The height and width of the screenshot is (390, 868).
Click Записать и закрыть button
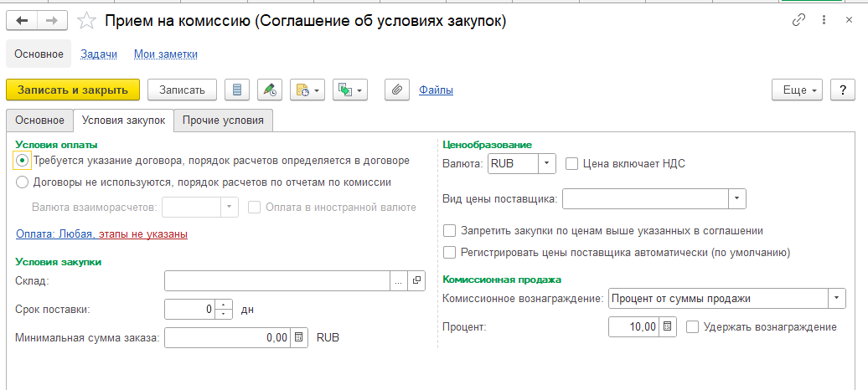72,90
